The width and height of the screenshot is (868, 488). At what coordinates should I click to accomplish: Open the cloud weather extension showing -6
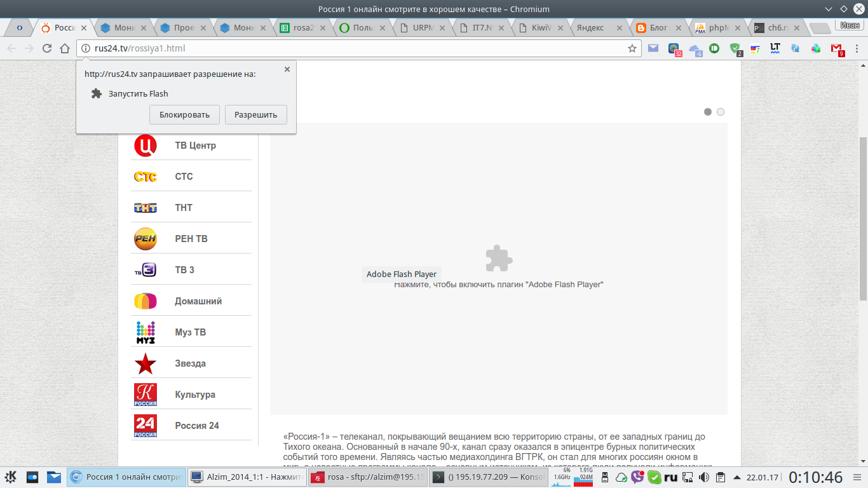click(x=695, y=49)
